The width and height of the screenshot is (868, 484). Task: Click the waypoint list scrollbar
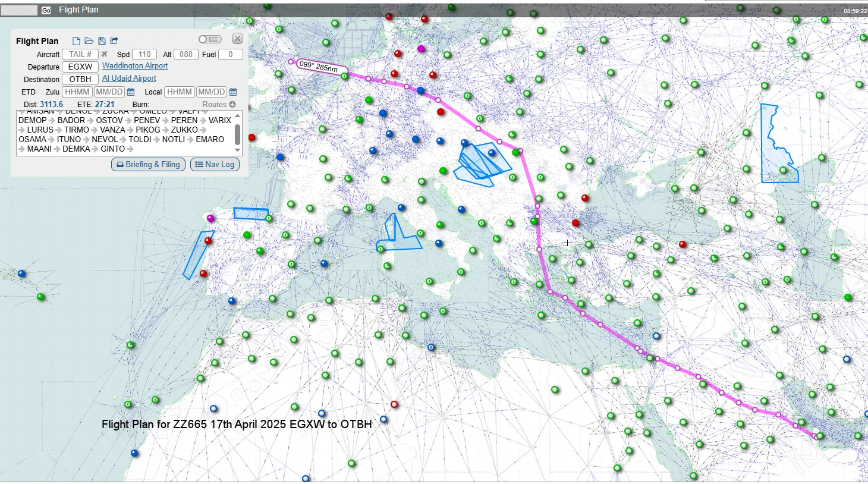pos(236,133)
